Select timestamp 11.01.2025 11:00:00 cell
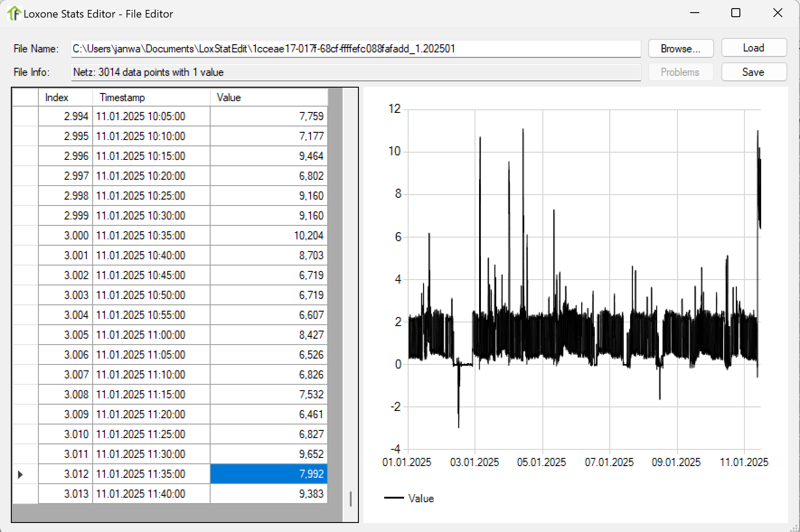Viewport: 800px width, 532px height. [151, 335]
